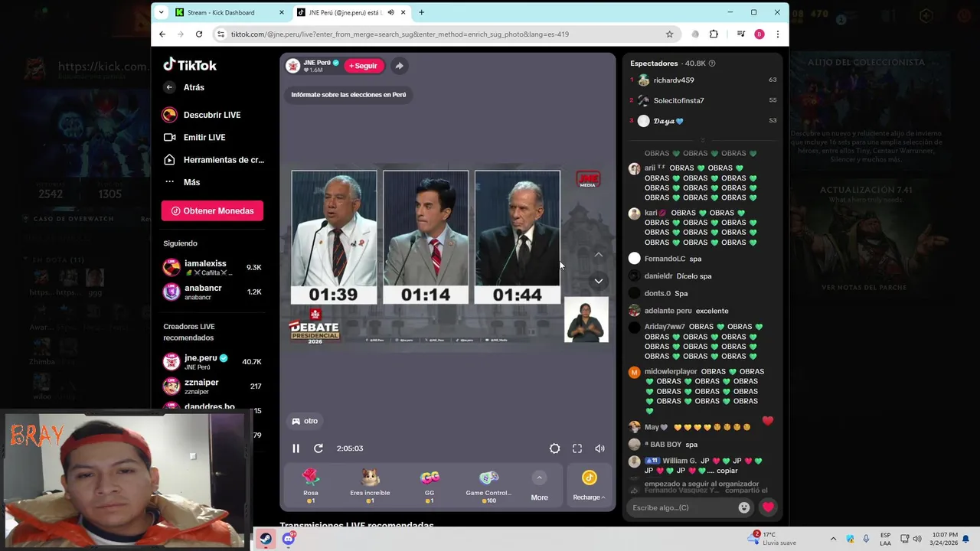The height and width of the screenshot is (551, 980).
Task: Open iamalexiss followed live stream
Action: (212, 267)
